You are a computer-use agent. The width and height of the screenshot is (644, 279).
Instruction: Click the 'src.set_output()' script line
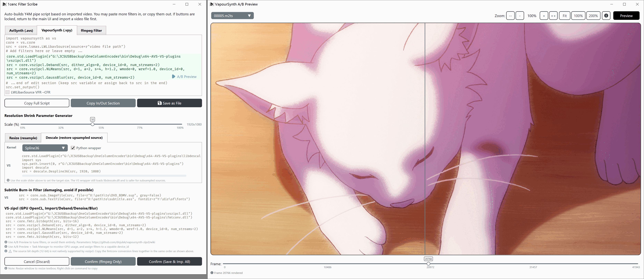coord(23,87)
